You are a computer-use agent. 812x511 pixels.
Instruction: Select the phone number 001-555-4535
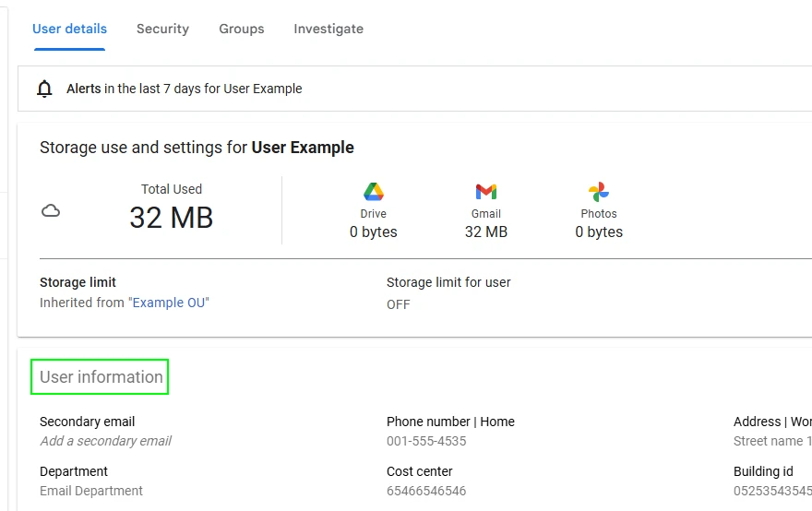[x=426, y=441]
